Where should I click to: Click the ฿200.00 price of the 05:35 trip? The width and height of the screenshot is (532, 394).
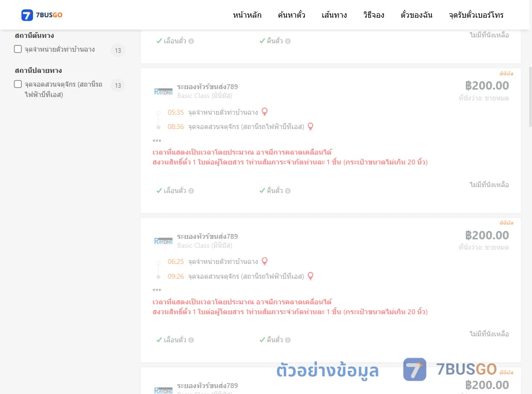coord(487,86)
